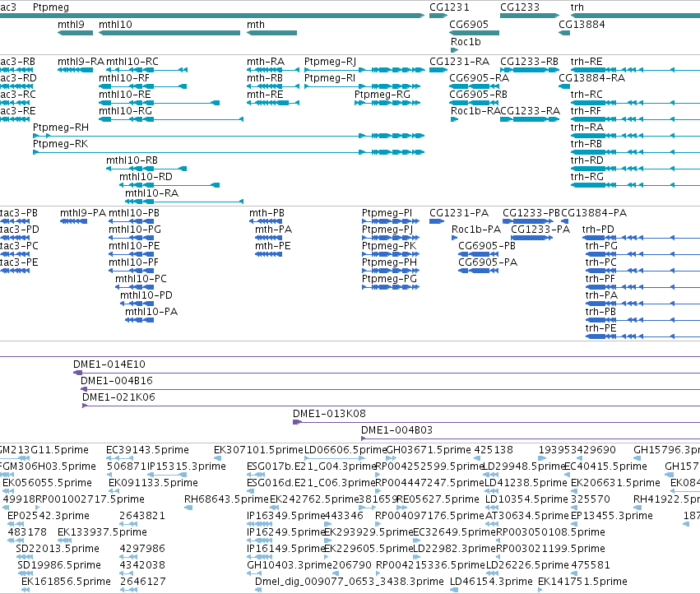
Task: Select transcript trh-RE
Action: (x=635, y=70)
